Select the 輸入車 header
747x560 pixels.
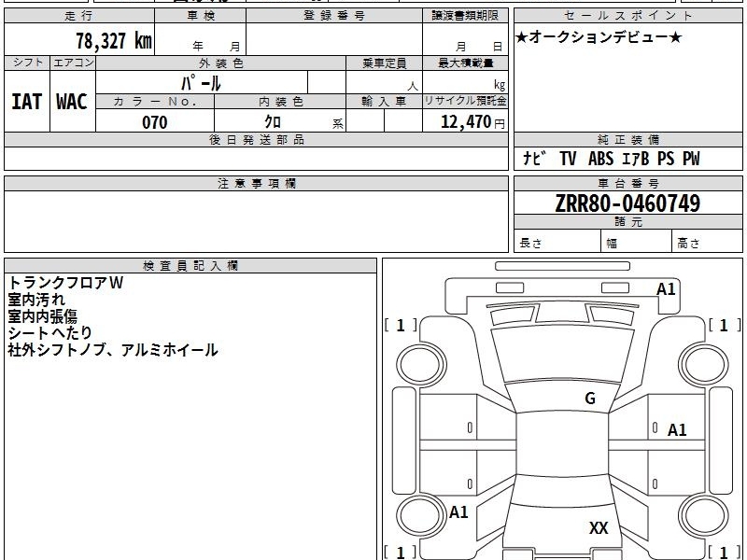(x=384, y=102)
